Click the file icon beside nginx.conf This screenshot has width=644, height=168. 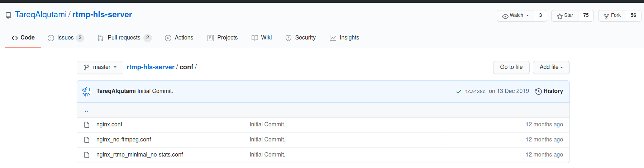coord(87,125)
